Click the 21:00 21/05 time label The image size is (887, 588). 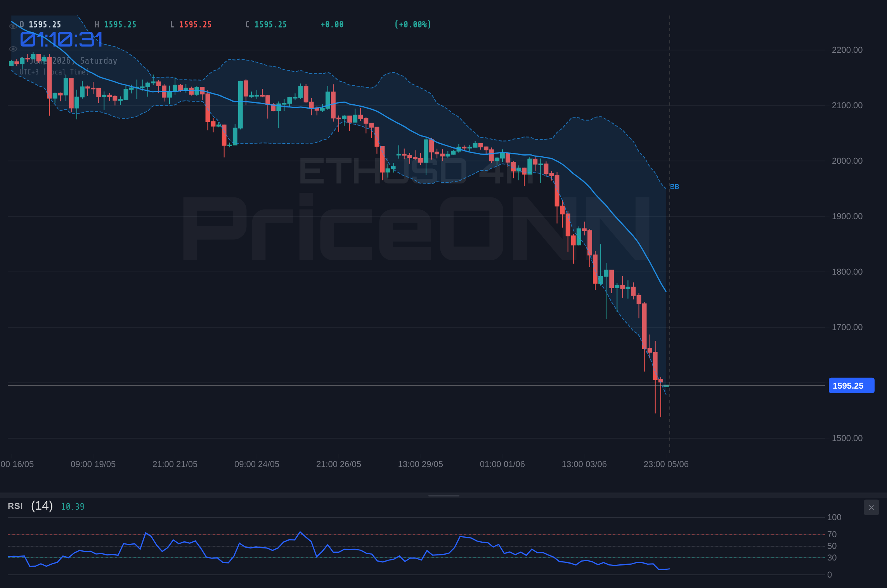coord(175,464)
